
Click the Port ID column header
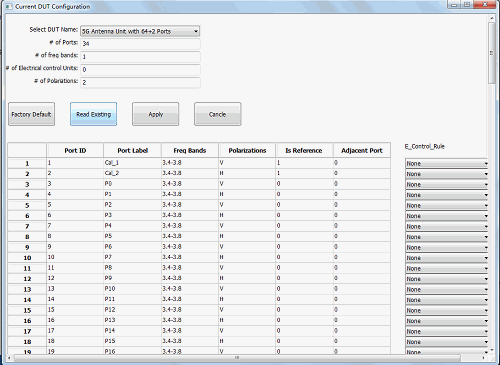pos(75,150)
